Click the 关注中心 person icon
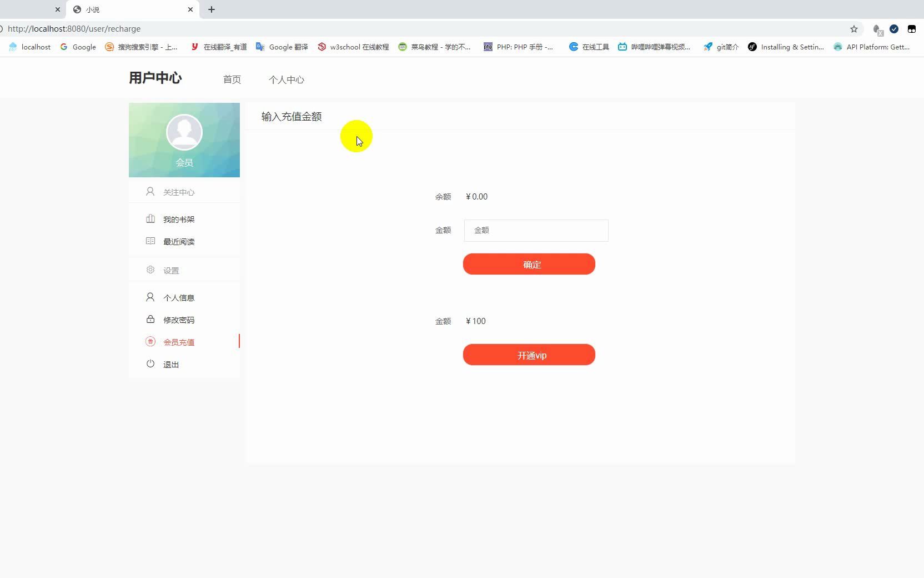 pos(150,192)
